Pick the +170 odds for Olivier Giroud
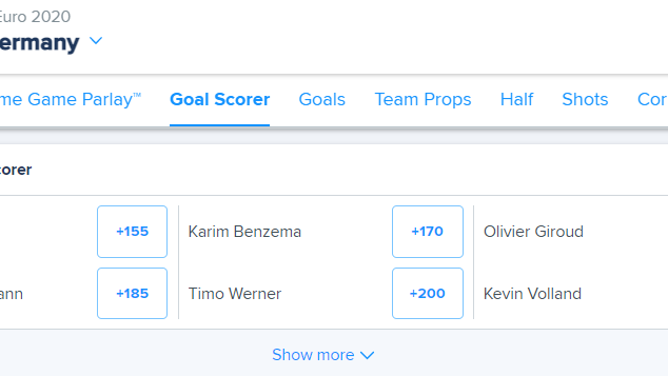Screen dimensions: 668x376 428,232
